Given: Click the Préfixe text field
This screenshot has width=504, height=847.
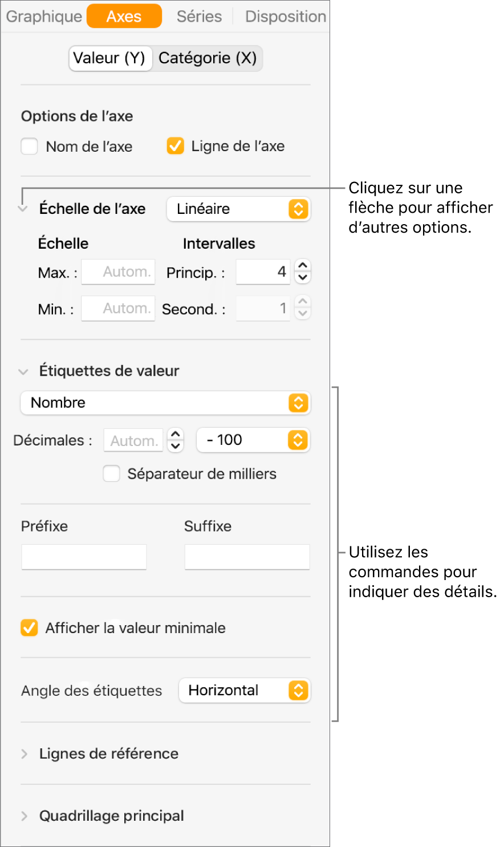Looking at the screenshot, I should click(84, 557).
